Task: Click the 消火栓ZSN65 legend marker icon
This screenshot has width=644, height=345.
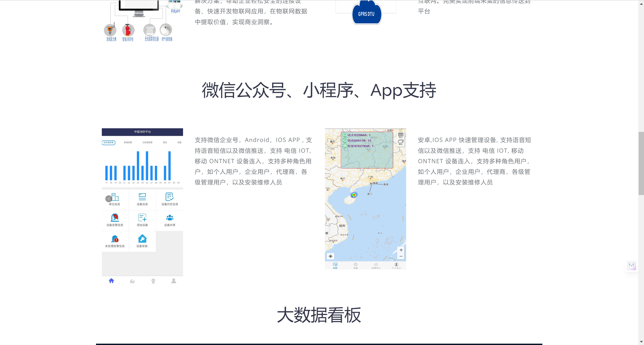Action: [x=345, y=135]
